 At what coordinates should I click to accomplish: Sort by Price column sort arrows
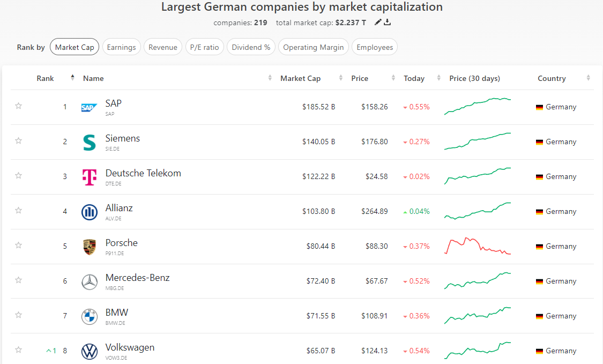click(x=394, y=78)
